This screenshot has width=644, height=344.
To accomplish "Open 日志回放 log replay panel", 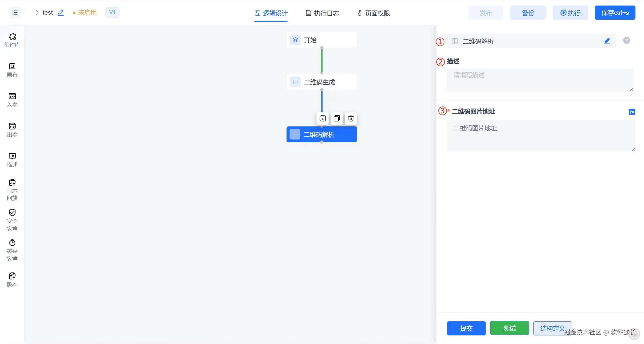I will [x=12, y=190].
